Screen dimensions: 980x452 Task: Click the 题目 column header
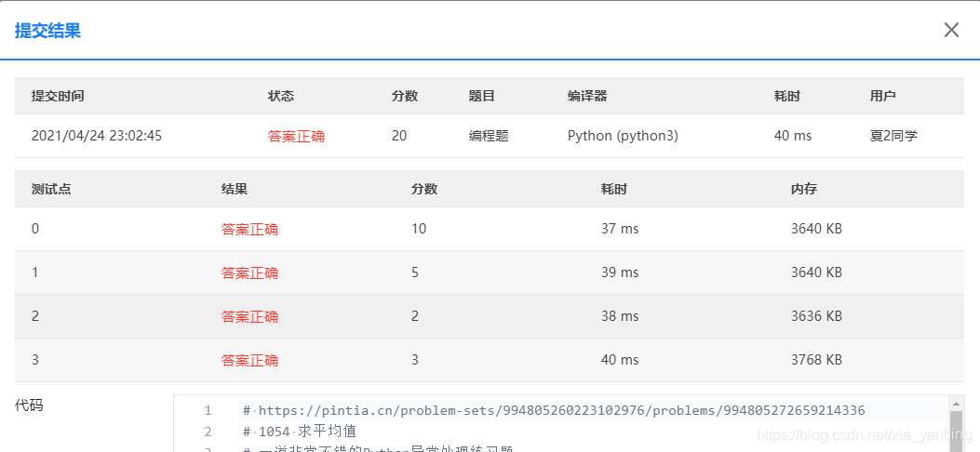click(482, 96)
